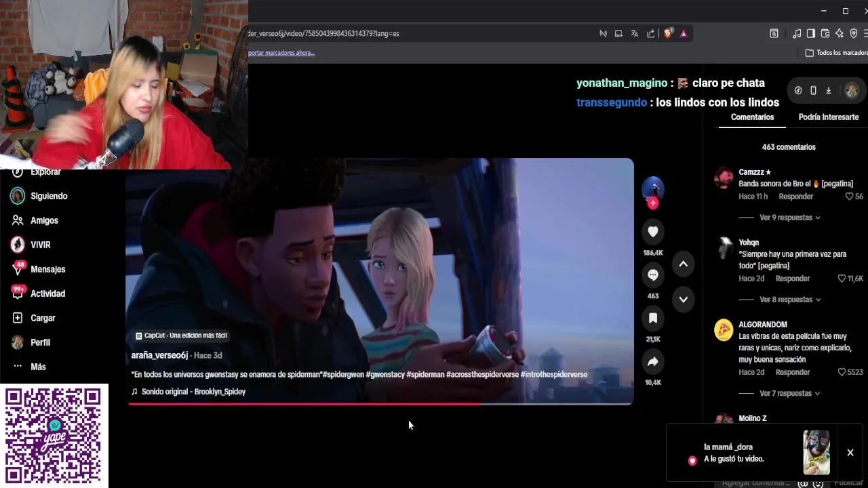
Task: Go to next video with down arrow
Action: click(x=684, y=299)
